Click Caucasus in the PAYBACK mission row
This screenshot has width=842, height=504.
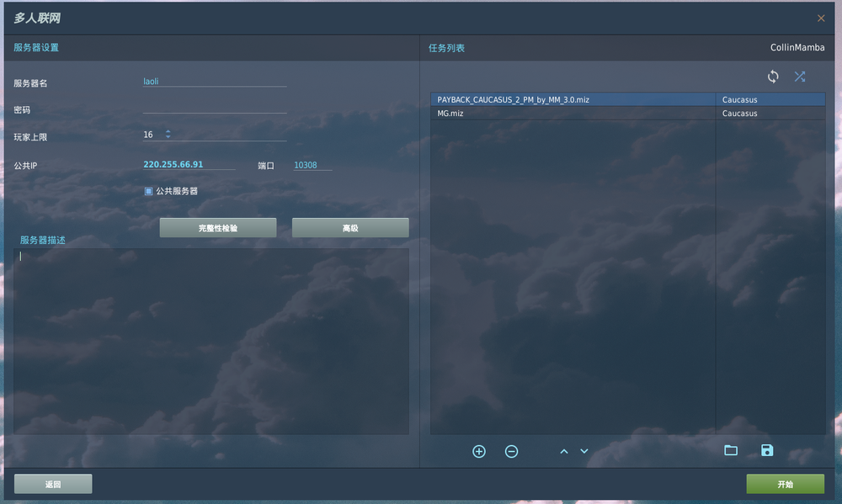739,99
